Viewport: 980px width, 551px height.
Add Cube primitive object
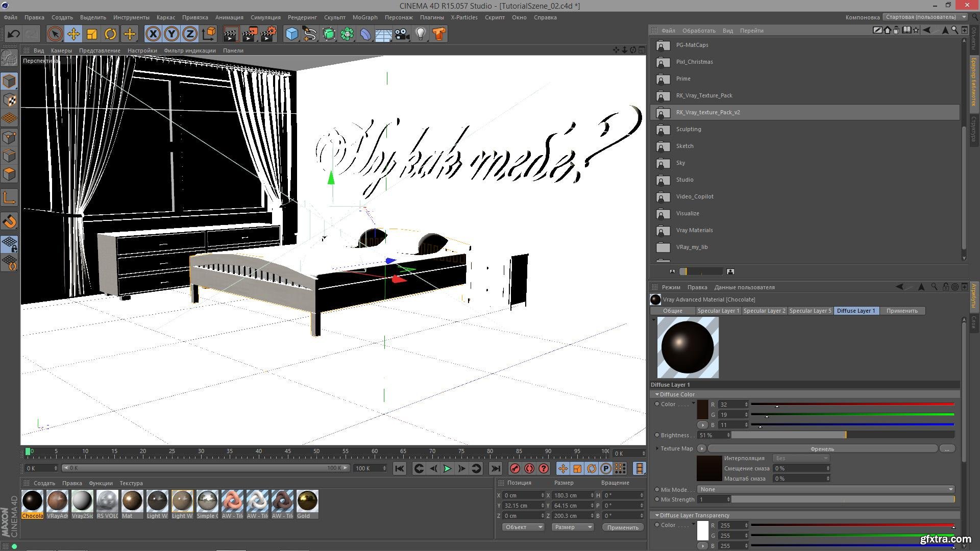(291, 34)
